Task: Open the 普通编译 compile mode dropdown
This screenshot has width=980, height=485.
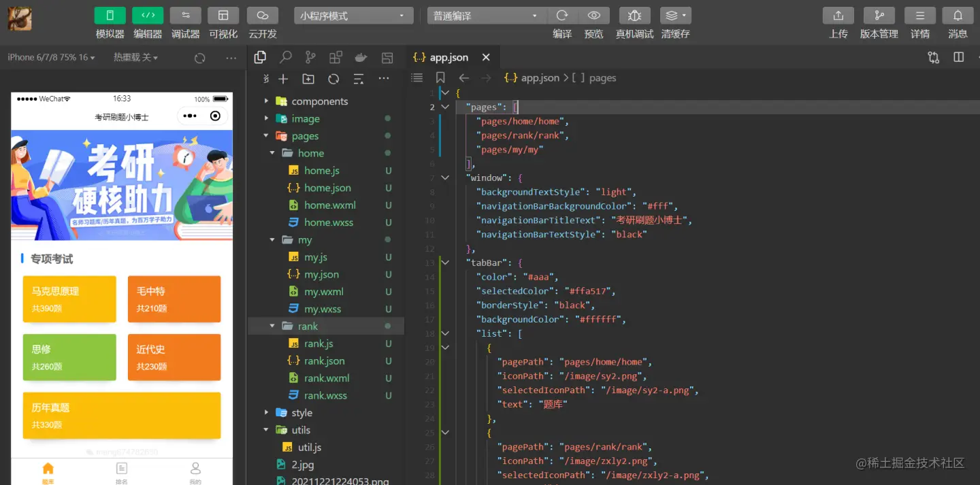Action: 486,16
